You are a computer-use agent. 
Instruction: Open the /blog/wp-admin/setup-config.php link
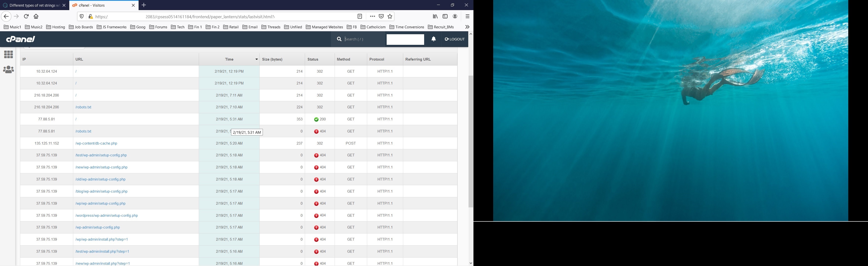(101, 191)
